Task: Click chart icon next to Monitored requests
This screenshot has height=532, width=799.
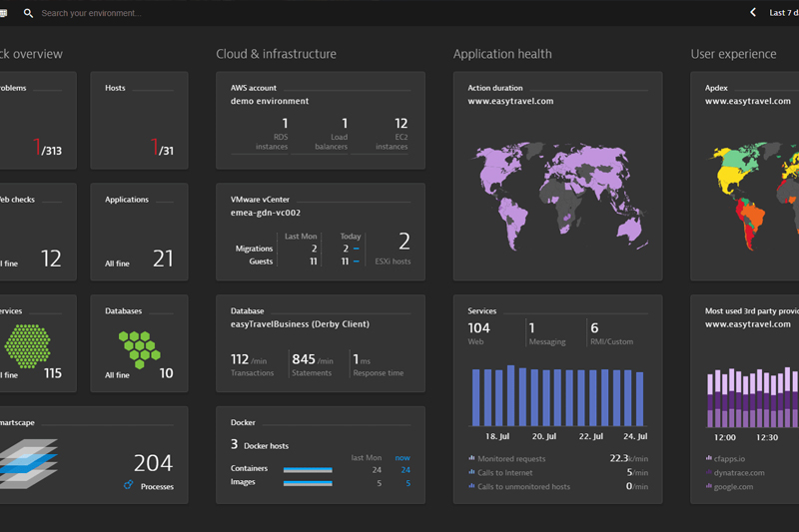Action: point(471,458)
